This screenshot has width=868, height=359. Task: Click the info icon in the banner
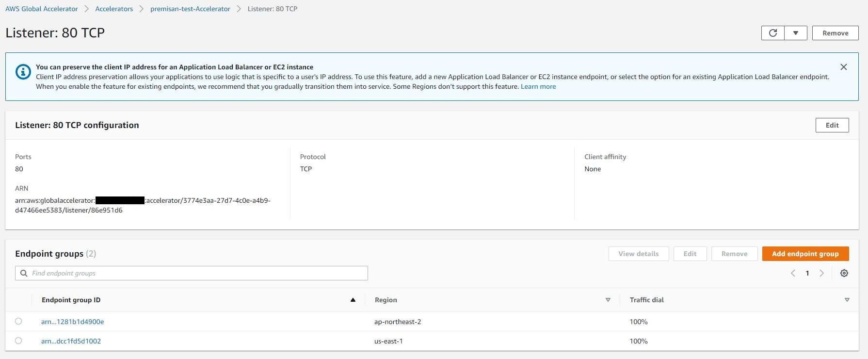[x=23, y=72]
